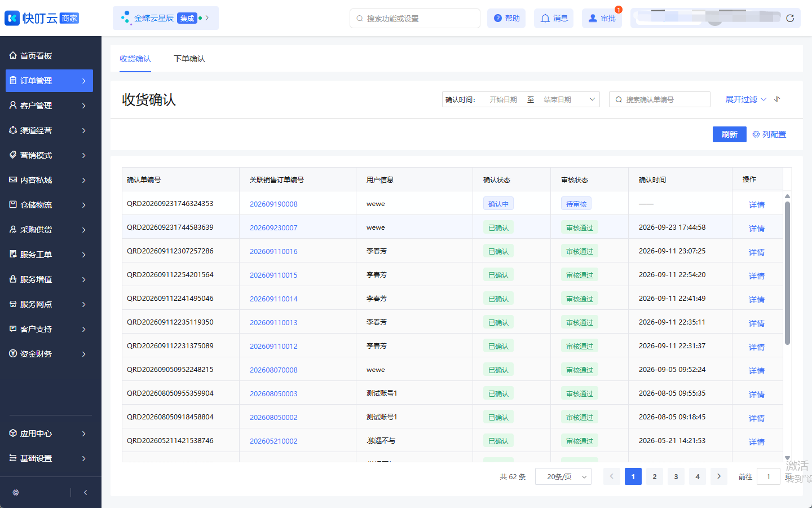Go to page 4
Screen dimensions: 812x508
(x=698, y=477)
